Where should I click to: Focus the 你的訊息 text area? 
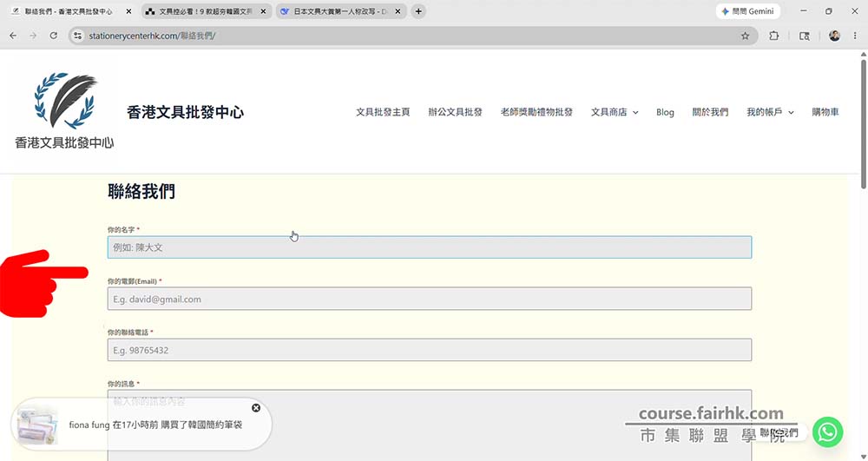430,425
